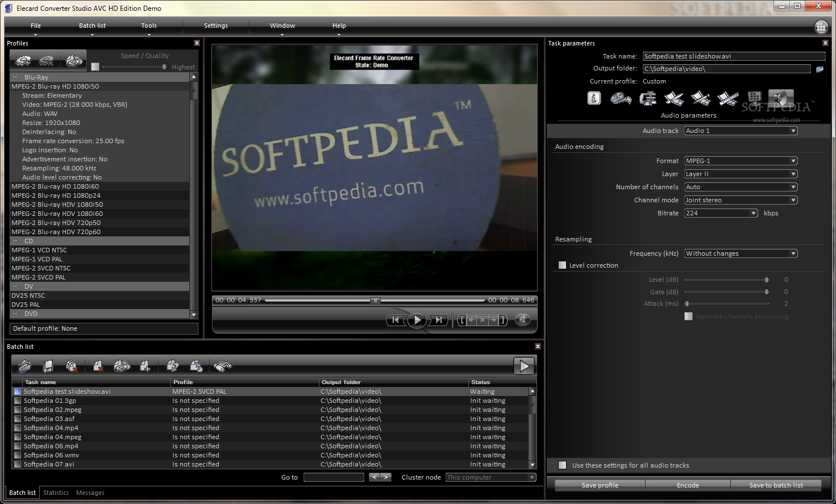Browse for output folder using folder icon
836x504 pixels.
click(x=820, y=69)
